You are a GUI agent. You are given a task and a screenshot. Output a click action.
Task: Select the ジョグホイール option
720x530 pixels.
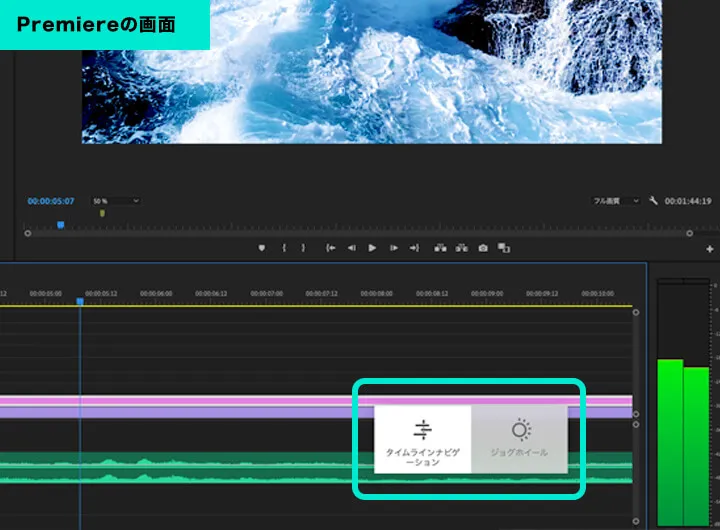(x=519, y=439)
